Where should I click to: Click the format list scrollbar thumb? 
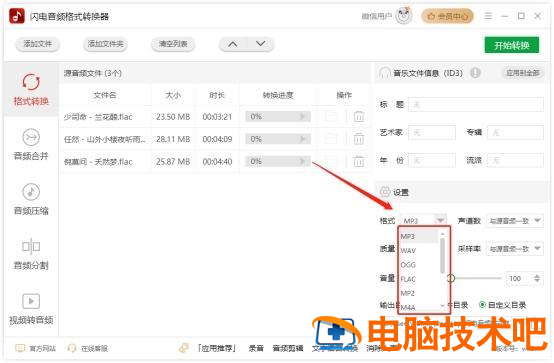tap(442, 256)
